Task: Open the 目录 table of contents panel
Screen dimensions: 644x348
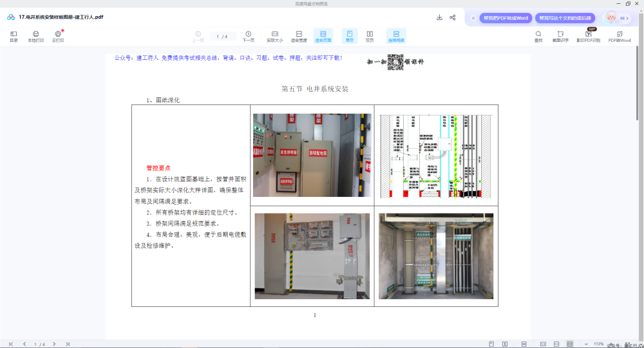Action: (x=14, y=36)
